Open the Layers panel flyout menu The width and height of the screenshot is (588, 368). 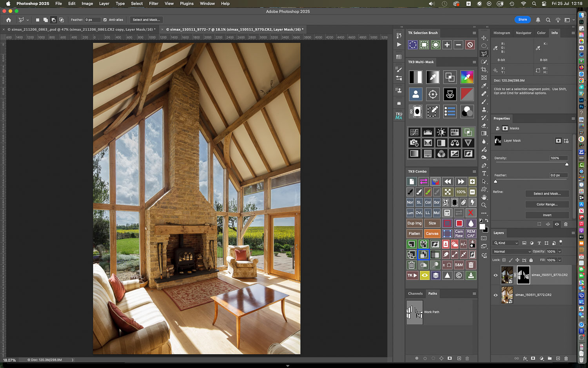coord(573,233)
